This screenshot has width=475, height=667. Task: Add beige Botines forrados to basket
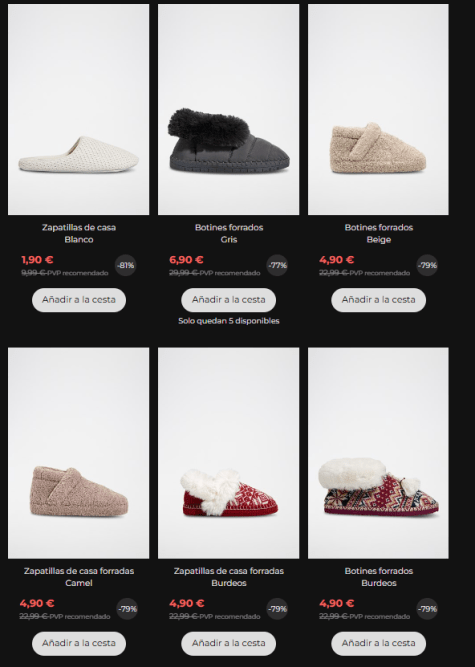tap(378, 300)
